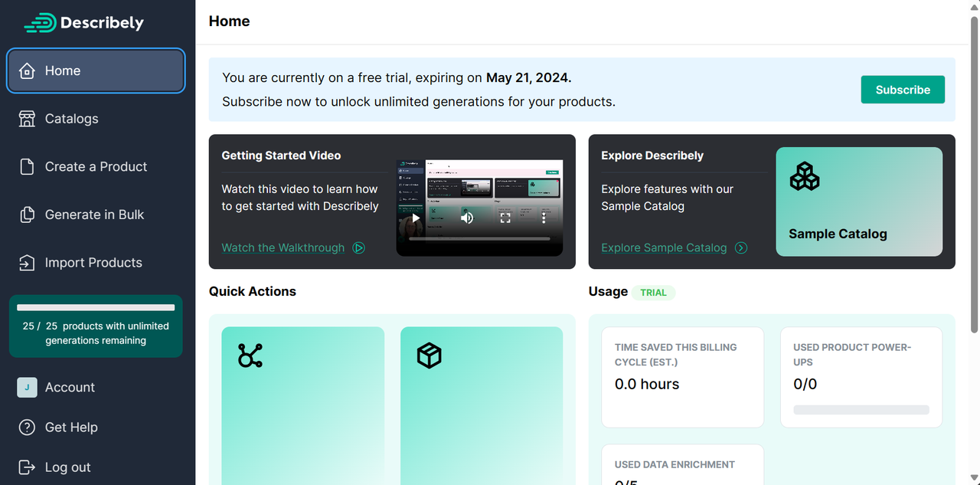Click the Time Saved This Billing Cycle card
Screen dimensions: 980x485
pos(683,378)
